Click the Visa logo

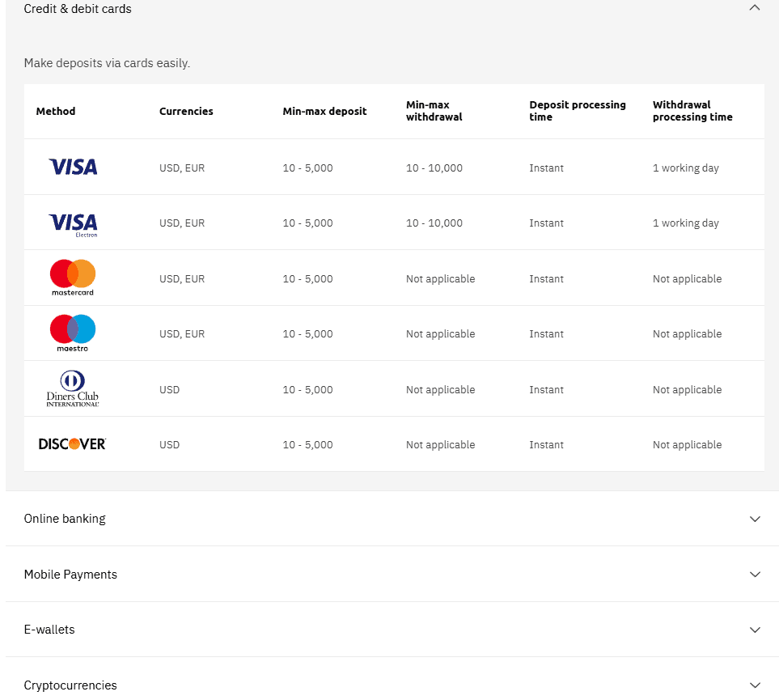pos(73,167)
